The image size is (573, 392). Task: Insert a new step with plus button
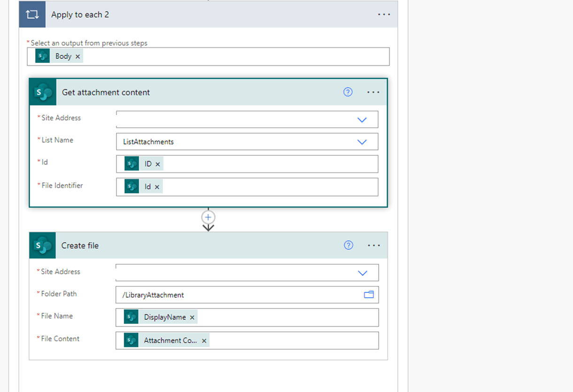tap(208, 217)
